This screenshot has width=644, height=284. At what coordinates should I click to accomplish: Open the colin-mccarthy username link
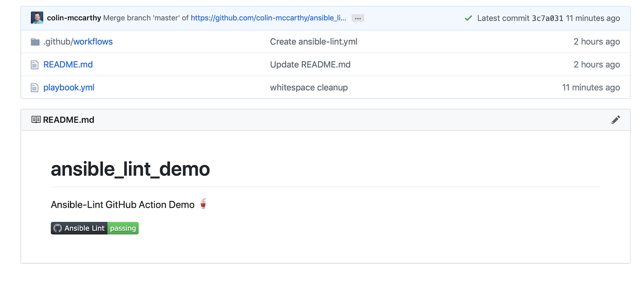pyautogui.click(x=74, y=18)
